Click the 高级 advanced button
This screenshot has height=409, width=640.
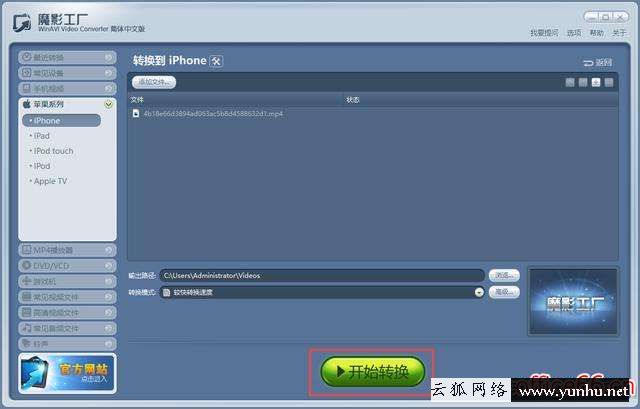(504, 292)
